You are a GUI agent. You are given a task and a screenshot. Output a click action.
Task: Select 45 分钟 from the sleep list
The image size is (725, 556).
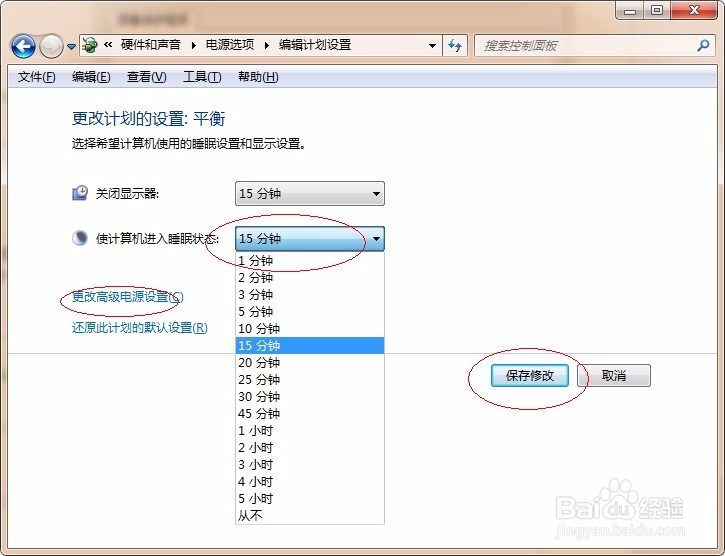coord(310,414)
